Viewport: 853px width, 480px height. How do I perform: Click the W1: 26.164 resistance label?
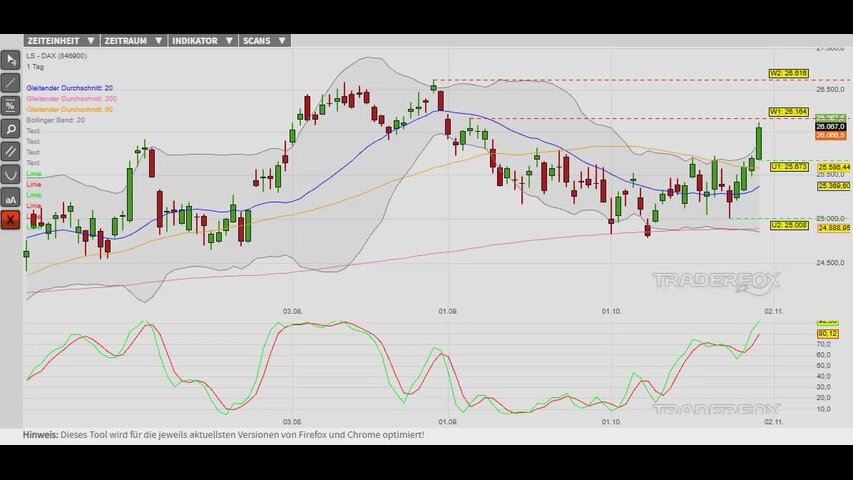[788, 112]
